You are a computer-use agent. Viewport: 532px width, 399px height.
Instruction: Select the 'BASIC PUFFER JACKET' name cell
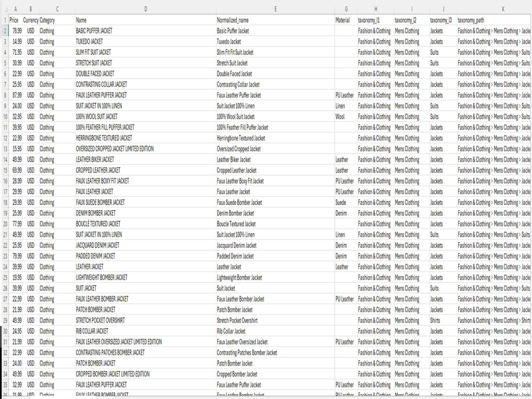tap(146, 31)
